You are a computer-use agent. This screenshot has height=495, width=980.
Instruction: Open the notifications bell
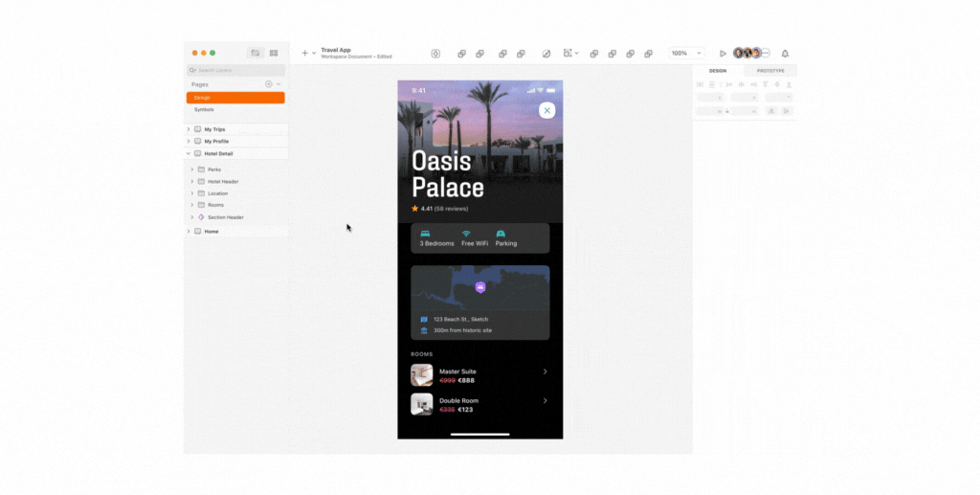(785, 54)
